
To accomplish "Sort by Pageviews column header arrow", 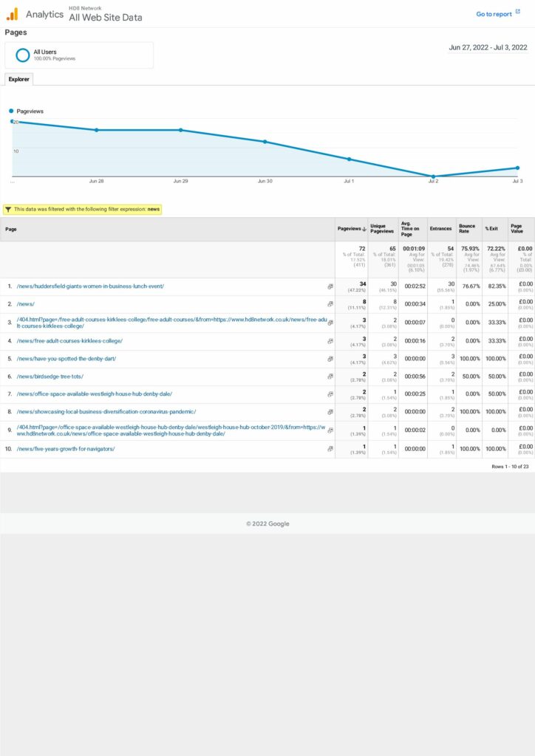I will (x=364, y=230).
